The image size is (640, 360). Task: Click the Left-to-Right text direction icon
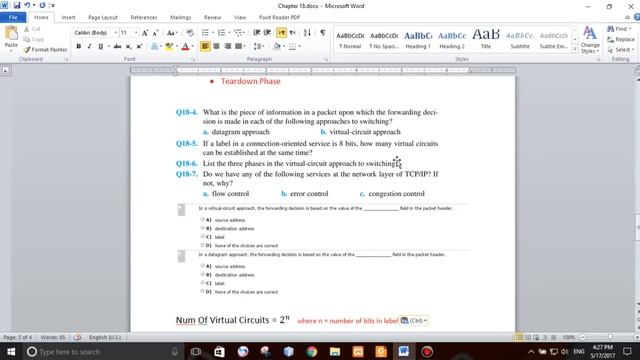pos(281,33)
